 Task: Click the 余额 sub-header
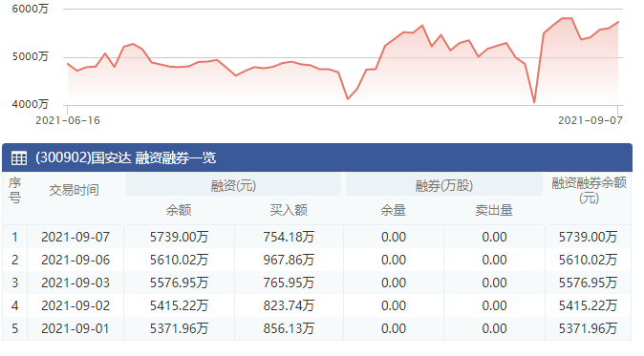pyautogui.click(x=179, y=210)
